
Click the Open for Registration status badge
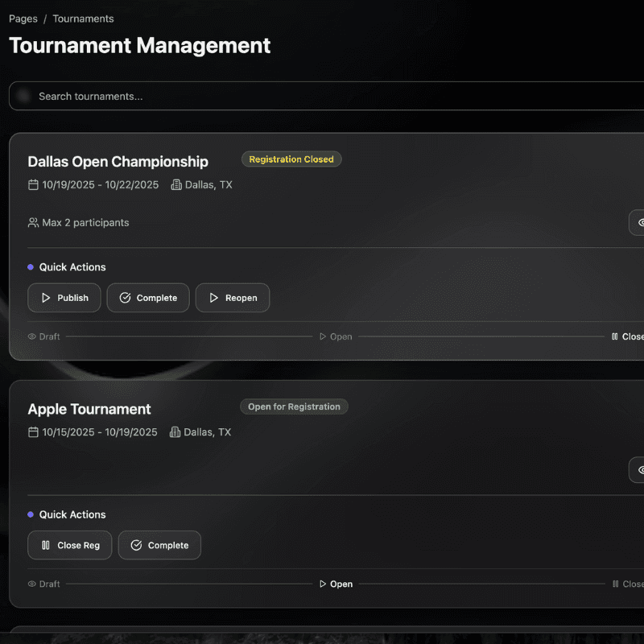point(294,407)
